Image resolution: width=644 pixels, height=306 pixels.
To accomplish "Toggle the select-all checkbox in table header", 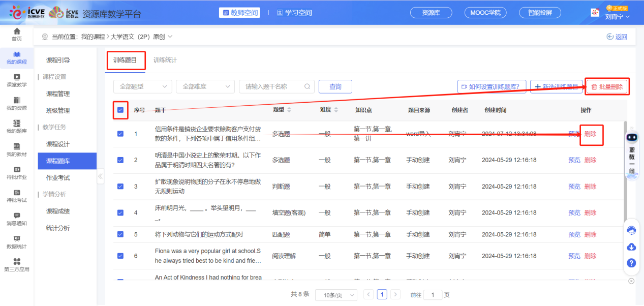I will tap(120, 110).
